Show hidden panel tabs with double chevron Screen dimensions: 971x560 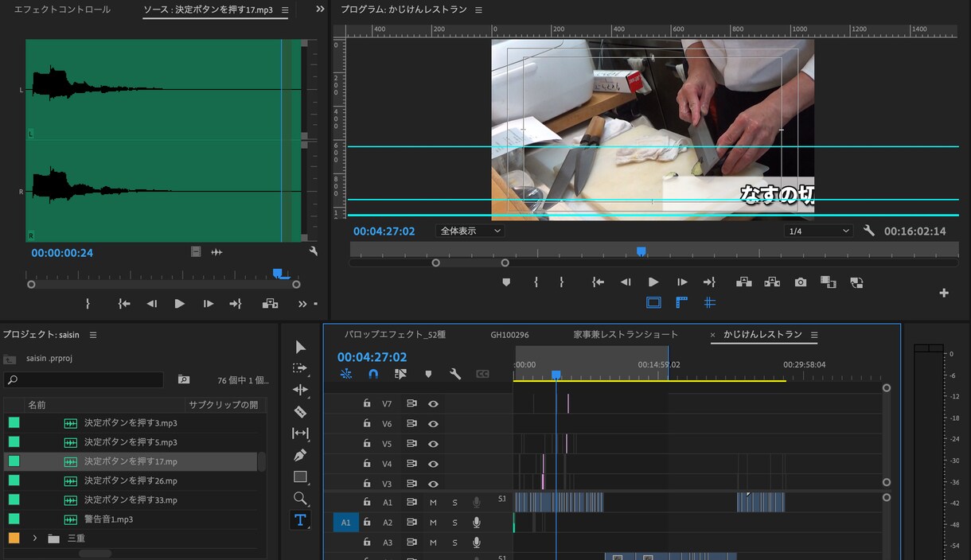pos(320,10)
